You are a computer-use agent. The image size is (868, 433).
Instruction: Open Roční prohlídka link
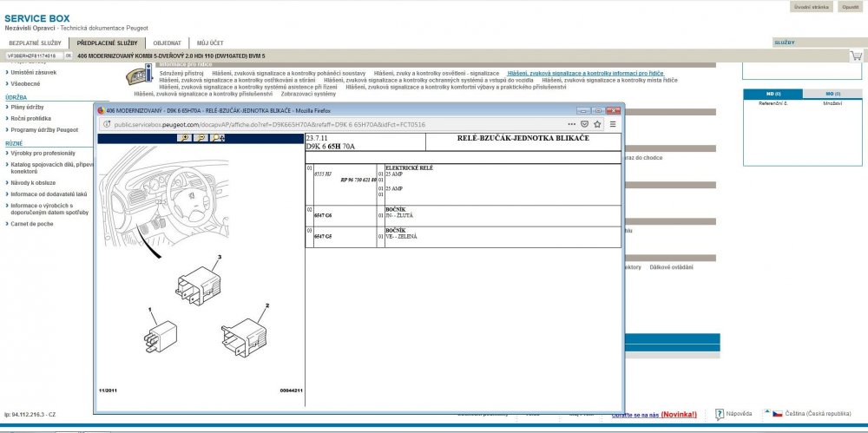(31, 119)
